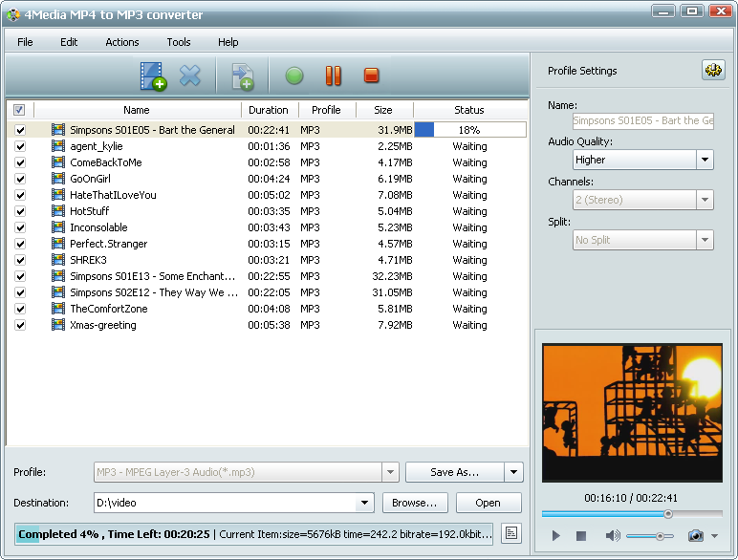The width and height of the screenshot is (738, 560).
Task: Uncheck the Inconsolable checkbox
Action: [x=20, y=227]
